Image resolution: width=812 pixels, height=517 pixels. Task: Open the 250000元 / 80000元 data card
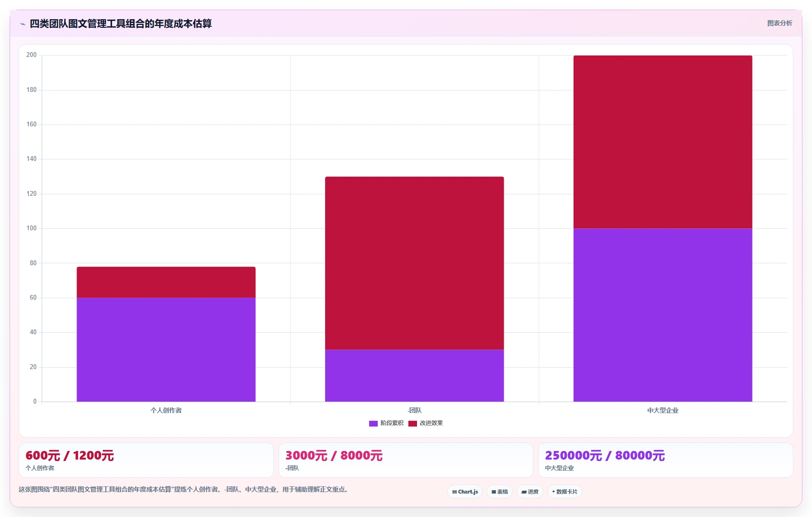(665, 460)
